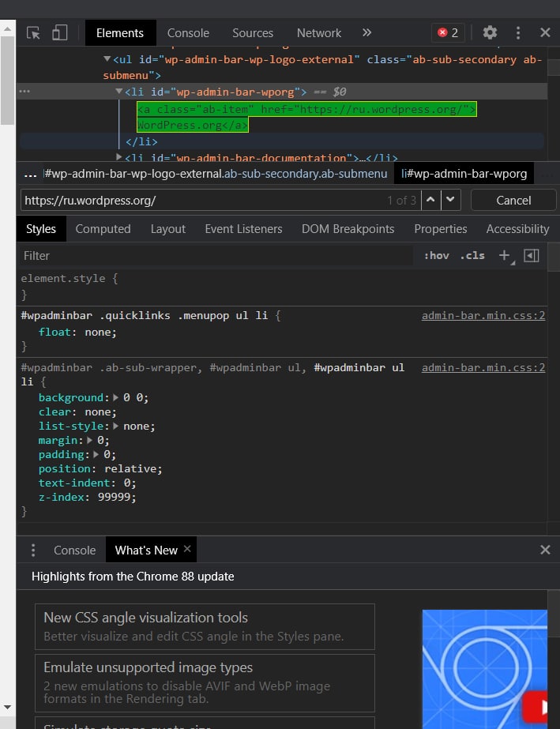560x729 pixels.
Task: Toggle element state with :hov
Action: coord(436,256)
